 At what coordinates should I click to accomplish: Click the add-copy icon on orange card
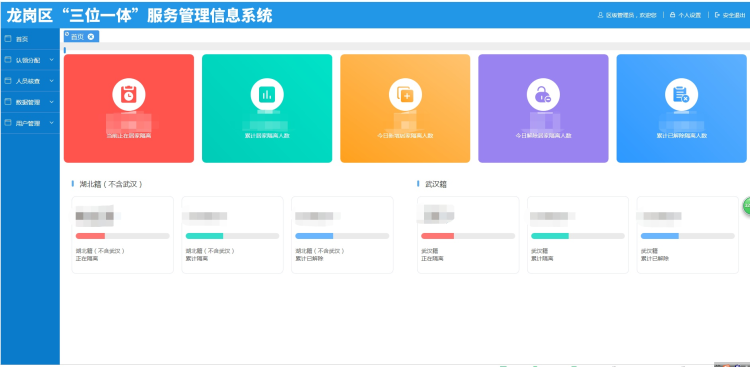[405, 94]
